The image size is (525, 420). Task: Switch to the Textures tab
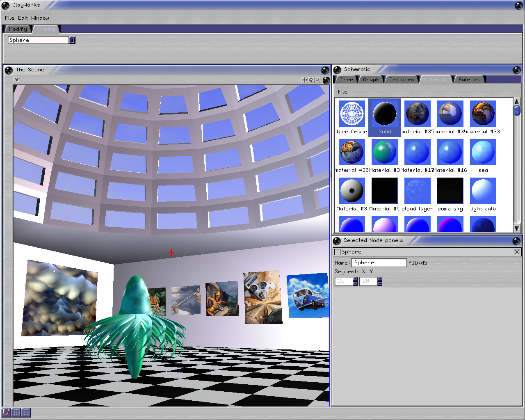coord(402,80)
